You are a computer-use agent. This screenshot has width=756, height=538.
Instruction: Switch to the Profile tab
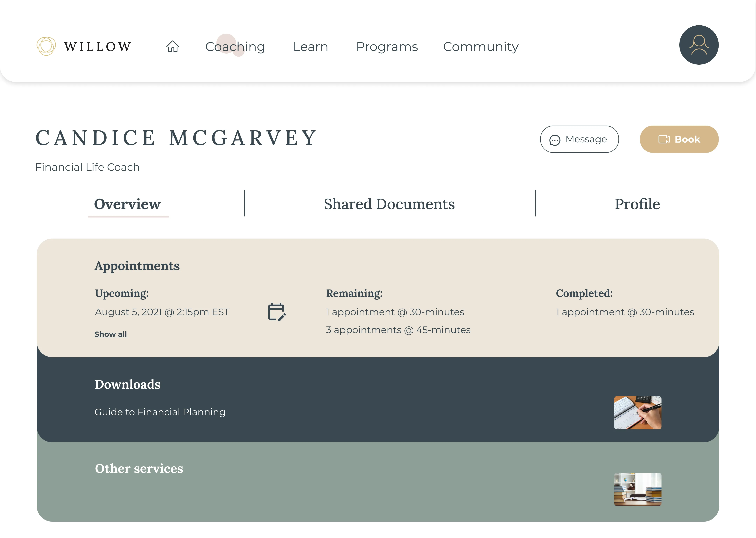coord(637,204)
